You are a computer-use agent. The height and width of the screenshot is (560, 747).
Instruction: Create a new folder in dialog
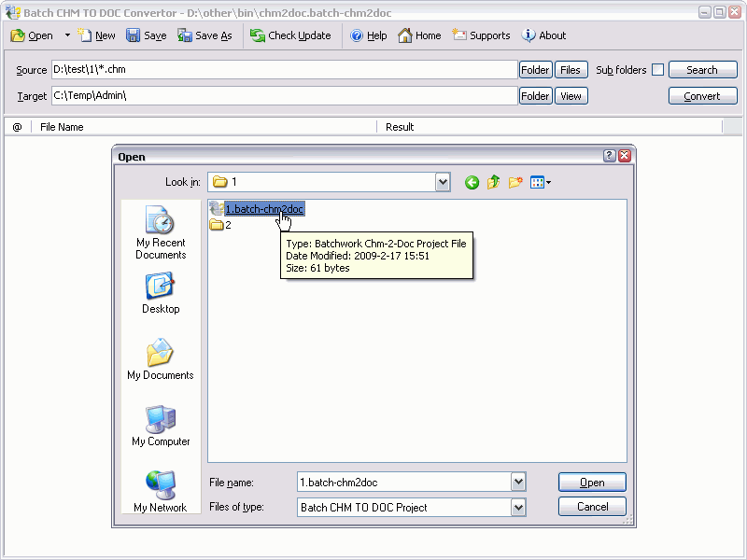click(515, 182)
